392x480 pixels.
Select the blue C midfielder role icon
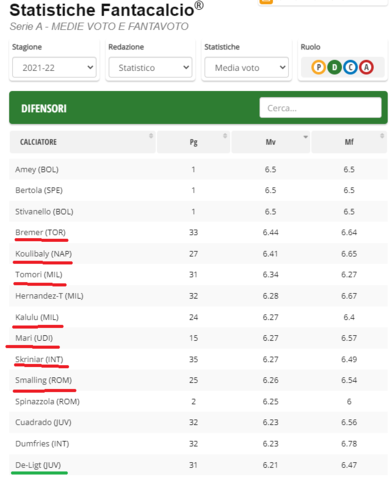pos(350,68)
